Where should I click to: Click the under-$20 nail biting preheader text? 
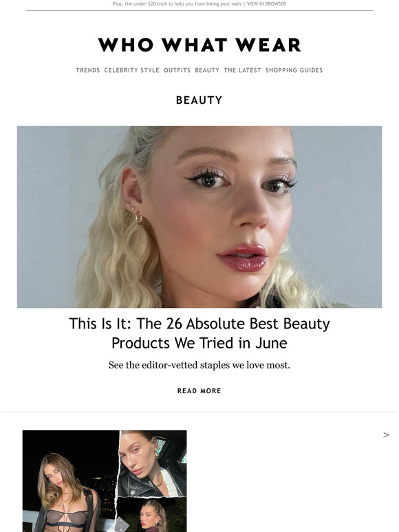(x=177, y=3)
